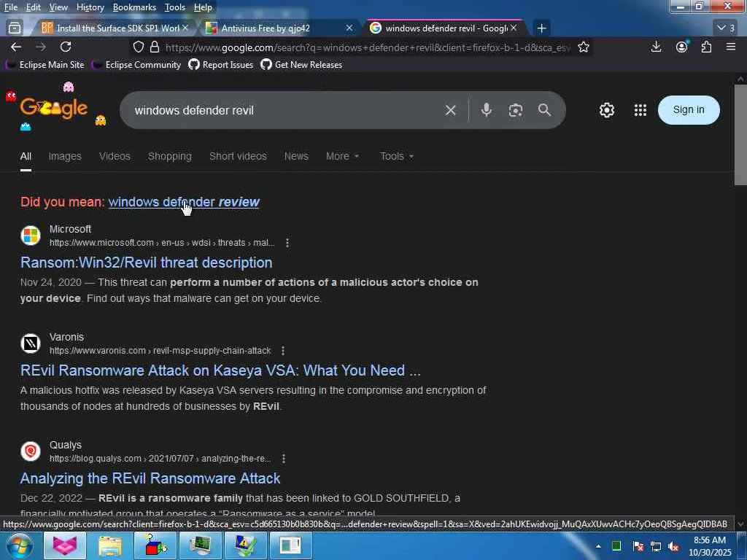Show hidden system tray icons
This screenshot has width=747, height=560.
(x=598, y=547)
